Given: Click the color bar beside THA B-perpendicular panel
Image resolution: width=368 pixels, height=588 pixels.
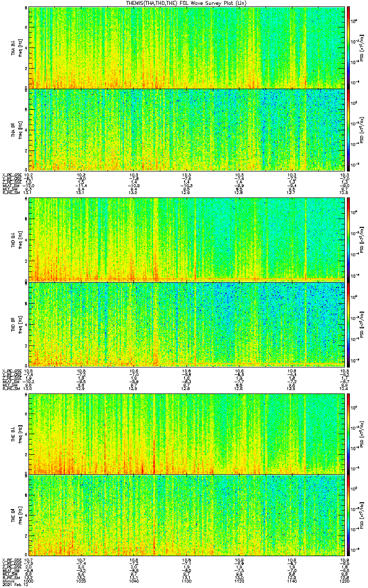Looking at the screenshot, I should pos(348,48).
